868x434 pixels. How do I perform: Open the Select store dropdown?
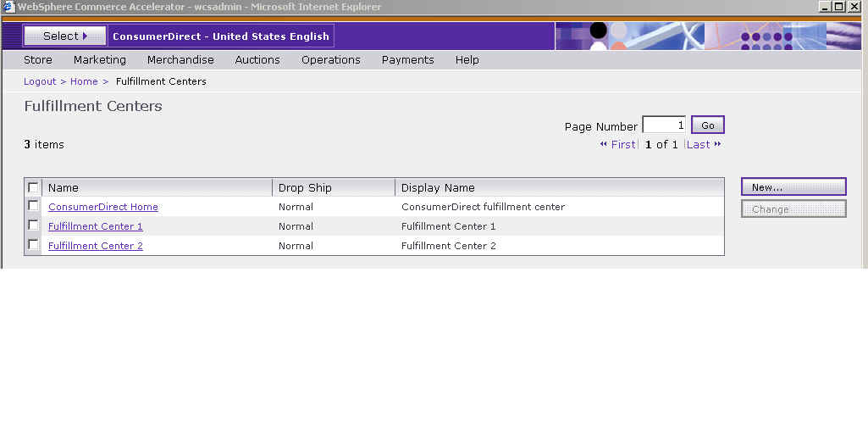click(64, 36)
